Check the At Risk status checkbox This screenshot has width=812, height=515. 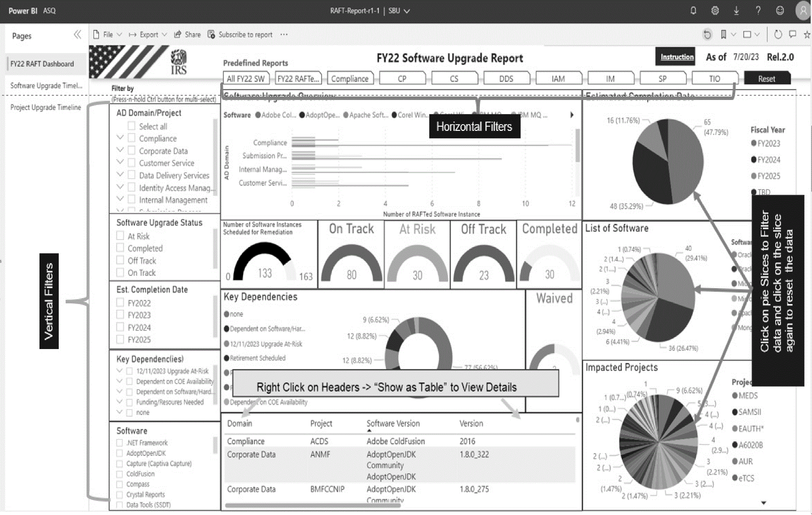120,236
